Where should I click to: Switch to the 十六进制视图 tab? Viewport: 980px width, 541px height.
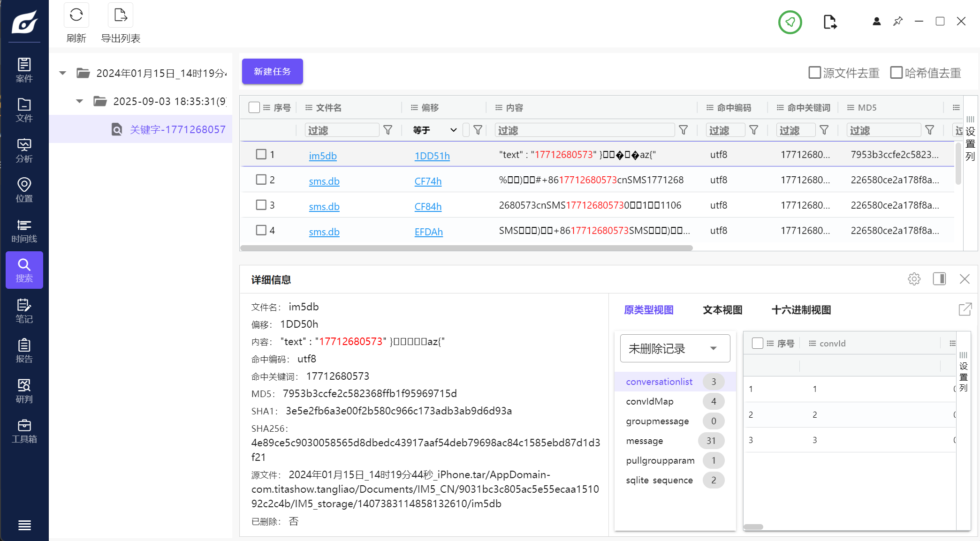click(x=801, y=310)
